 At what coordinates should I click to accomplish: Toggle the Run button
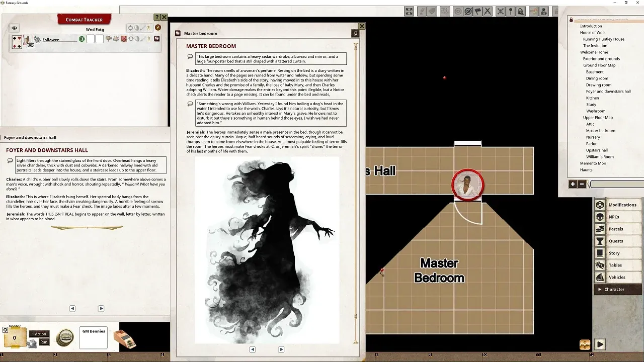click(44, 342)
